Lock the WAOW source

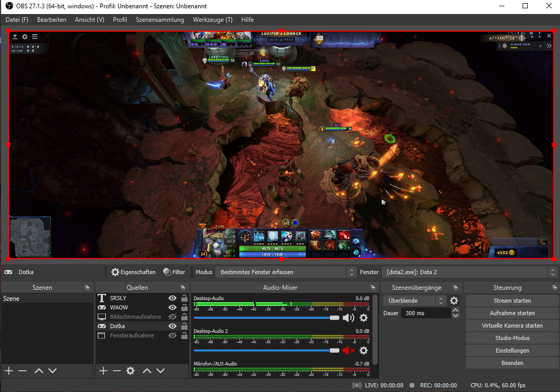point(184,307)
